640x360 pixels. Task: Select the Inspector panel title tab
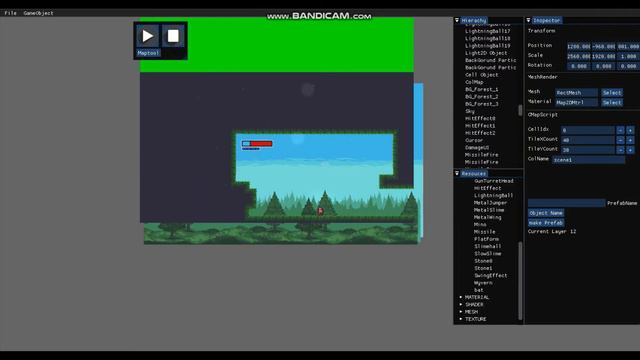tap(547, 20)
